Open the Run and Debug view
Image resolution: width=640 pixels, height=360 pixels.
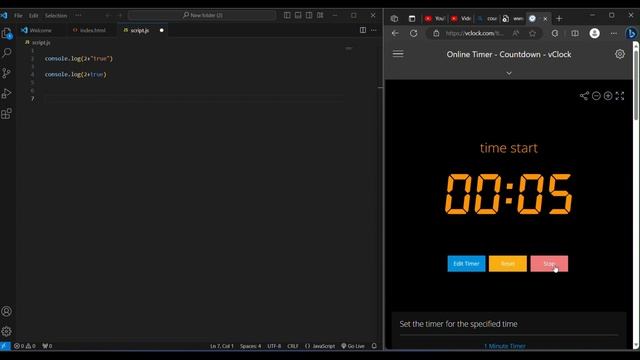coord(7,93)
